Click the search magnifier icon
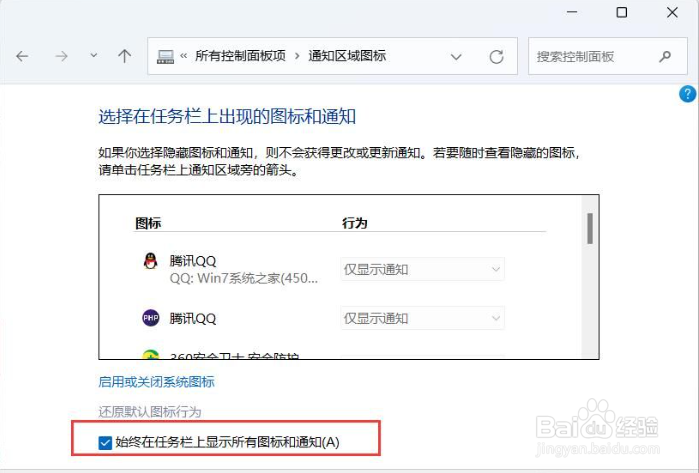Screen dimensions: 699x473 coord(665,56)
